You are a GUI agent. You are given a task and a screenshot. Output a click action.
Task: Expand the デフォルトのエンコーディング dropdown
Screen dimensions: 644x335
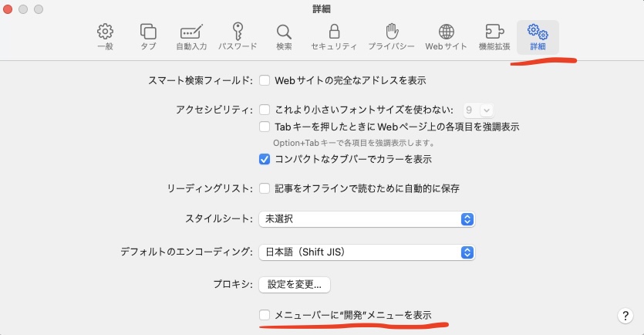366,252
